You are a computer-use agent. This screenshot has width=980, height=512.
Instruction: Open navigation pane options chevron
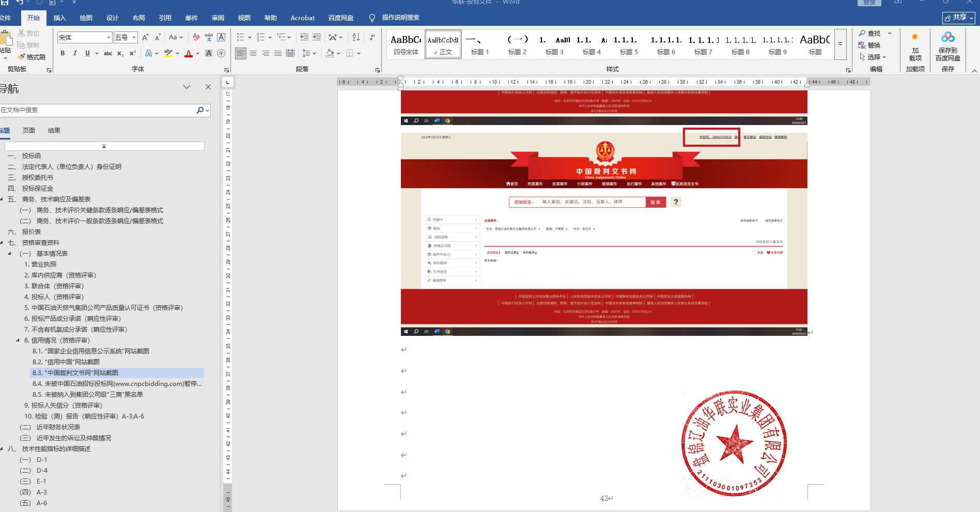187,87
